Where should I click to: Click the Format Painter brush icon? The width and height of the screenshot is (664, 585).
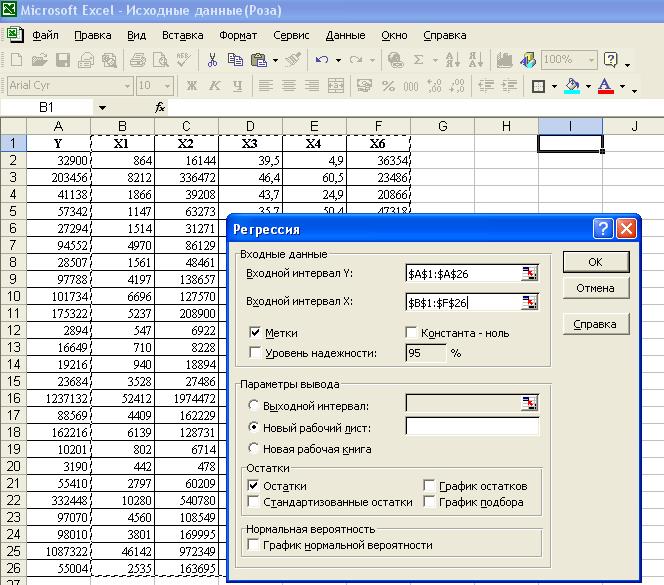click(293, 60)
